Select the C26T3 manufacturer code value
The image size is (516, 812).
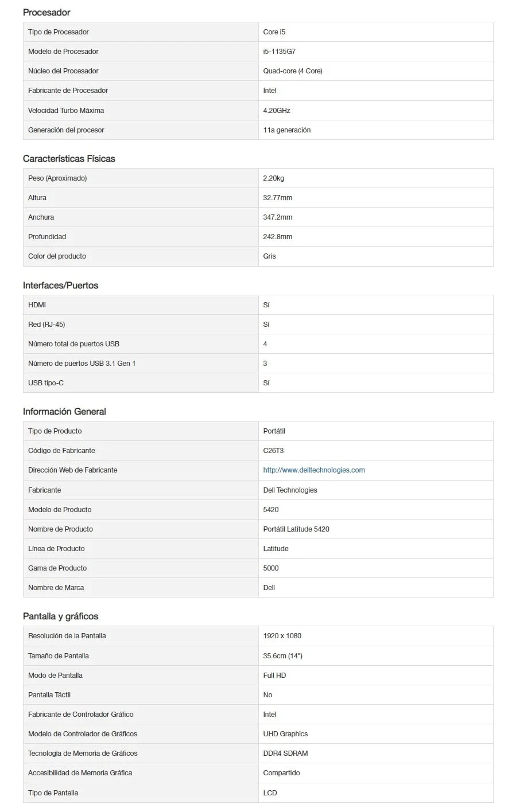273,451
